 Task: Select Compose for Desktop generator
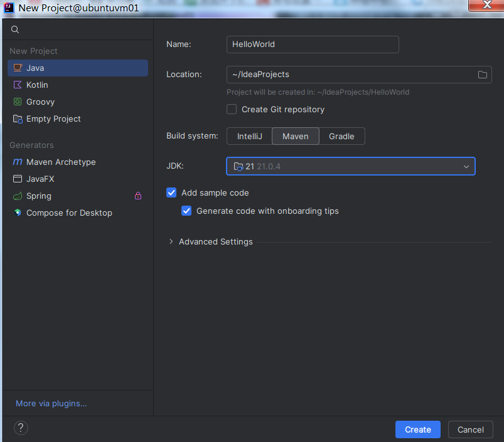(78, 213)
